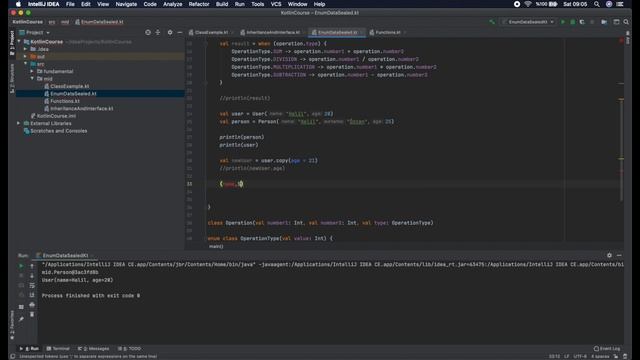
Task: Click macOS Spotlight search icon in menu bar
Action: pos(597,4)
